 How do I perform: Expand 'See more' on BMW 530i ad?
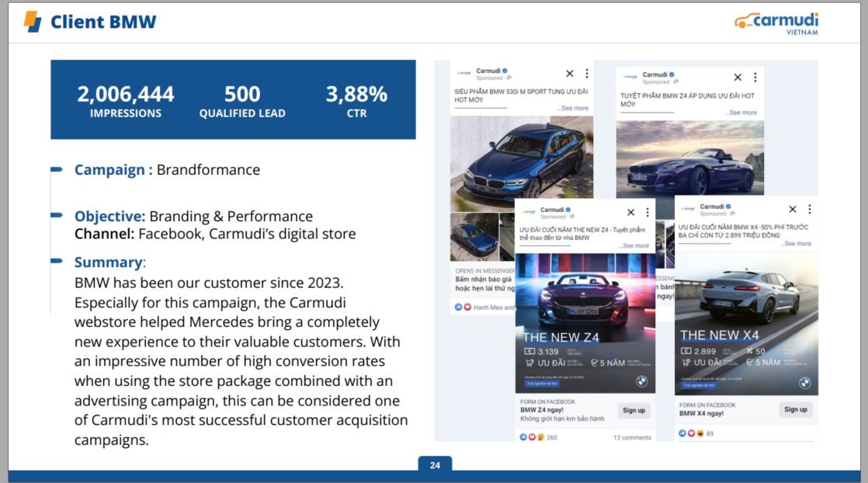tap(574, 109)
